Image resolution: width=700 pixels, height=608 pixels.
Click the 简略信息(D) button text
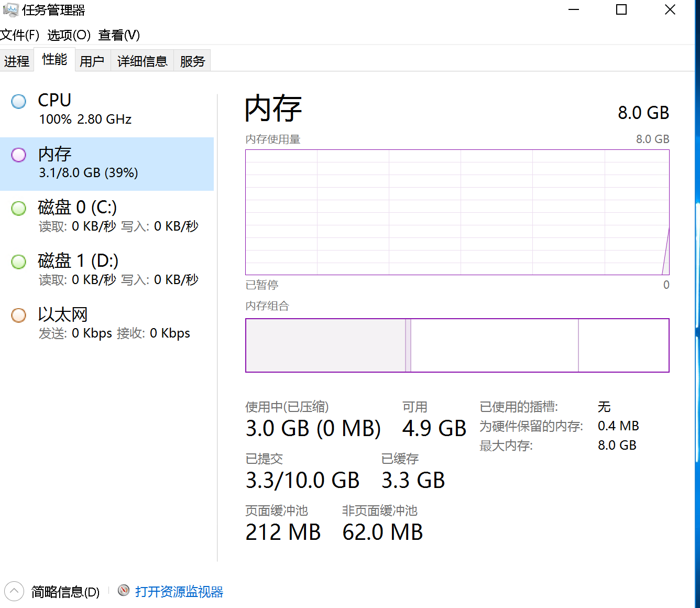pos(65,592)
